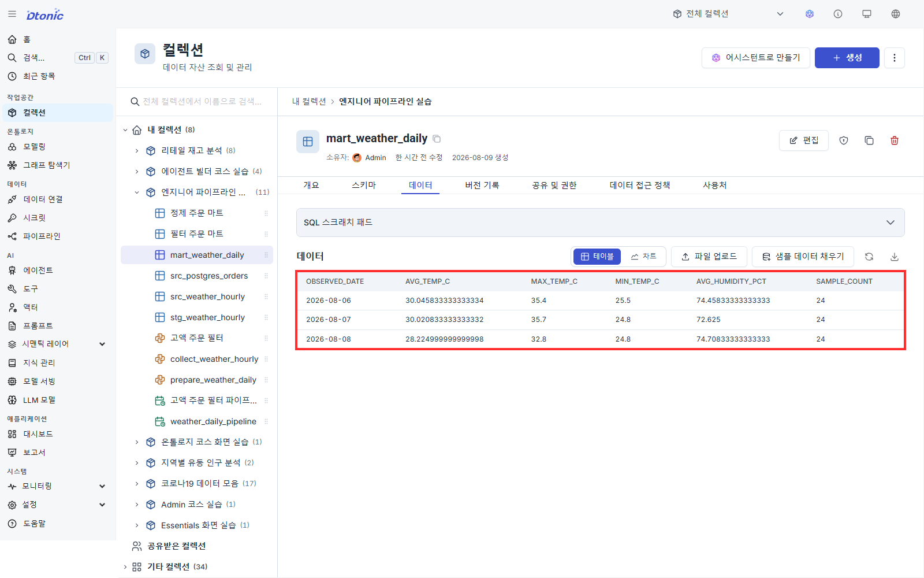Image resolution: width=924 pixels, height=578 pixels.
Task: Toggle the hamburger sidebar menu
Action: tap(12, 14)
